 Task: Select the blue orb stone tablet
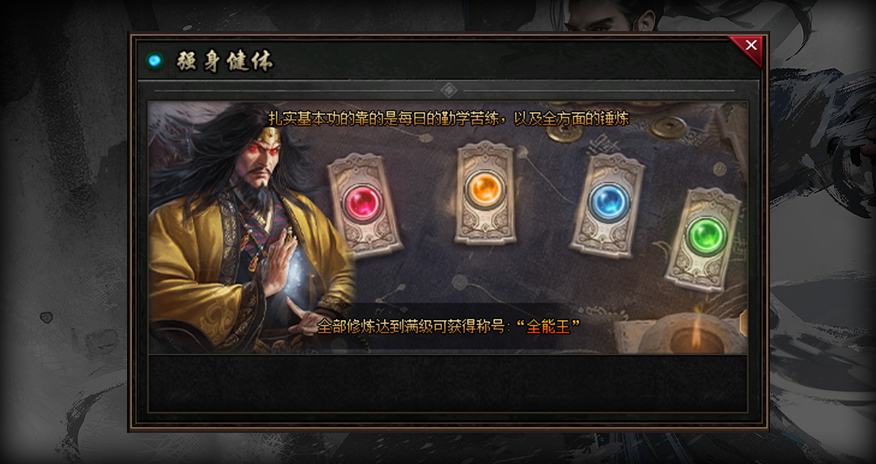[607, 205]
